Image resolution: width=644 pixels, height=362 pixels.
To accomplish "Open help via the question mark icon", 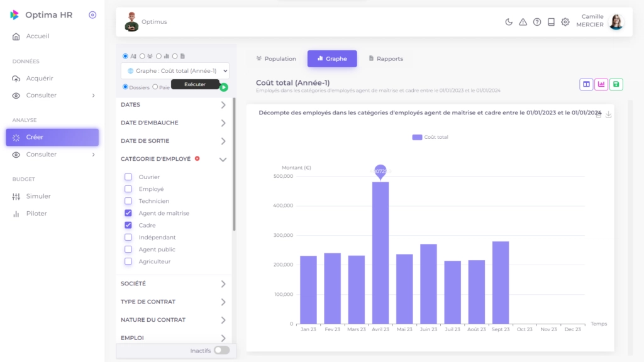I will click(x=537, y=22).
